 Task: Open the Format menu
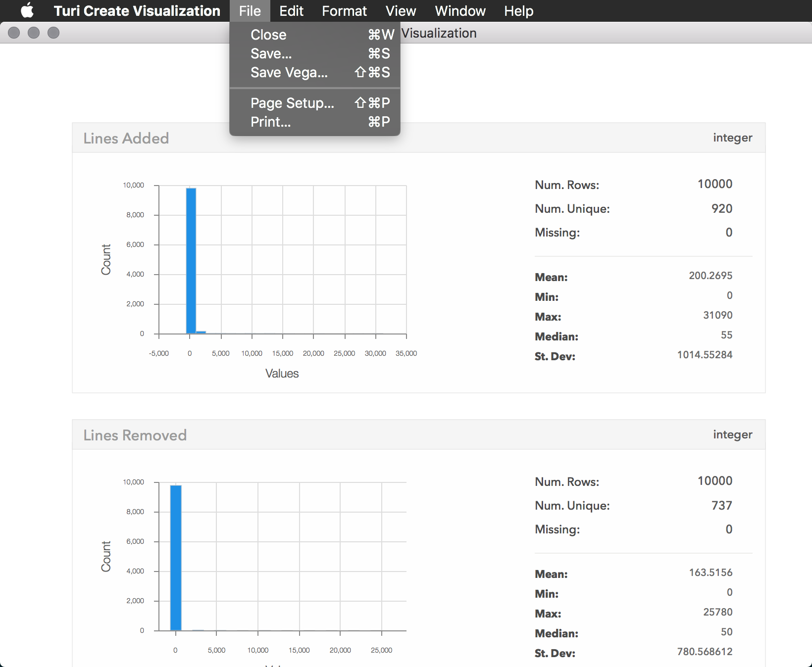point(344,11)
